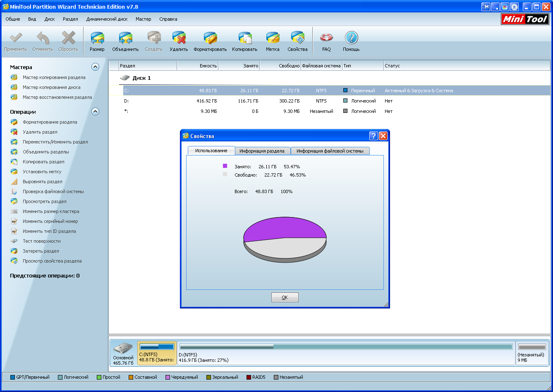Switch to Использование tab
The height and width of the screenshot is (392, 553).
click(x=211, y=151)
